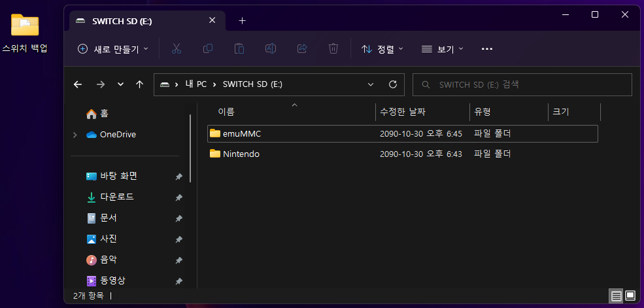Image resolution: width=644 pixels, height=308 pixels.
Task: Maximize the Explorer window
Action: tap(595, 15)
